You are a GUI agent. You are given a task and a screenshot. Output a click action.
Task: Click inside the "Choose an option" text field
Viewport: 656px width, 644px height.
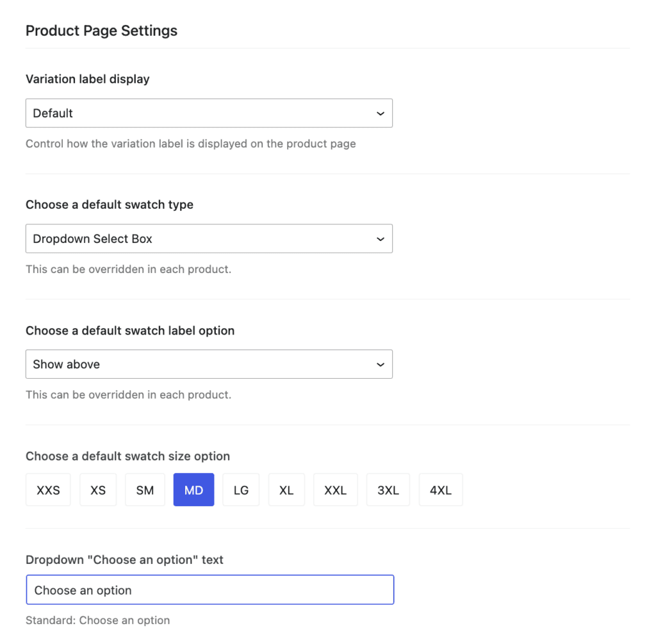click(x=209, y=590)
